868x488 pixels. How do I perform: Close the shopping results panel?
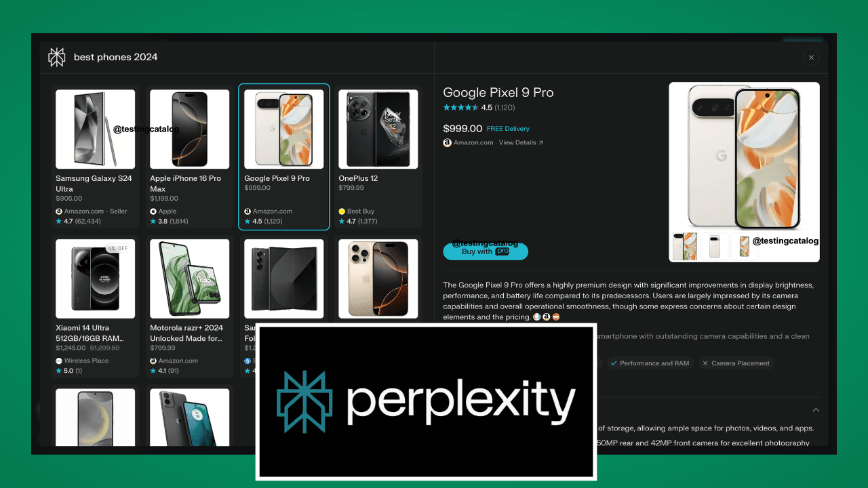tap(811, 58)
